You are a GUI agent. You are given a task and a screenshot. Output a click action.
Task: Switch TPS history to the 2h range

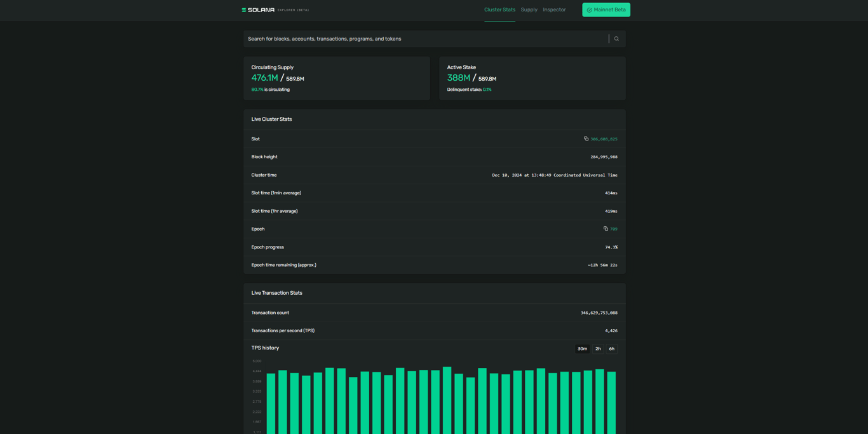(597, 348)
